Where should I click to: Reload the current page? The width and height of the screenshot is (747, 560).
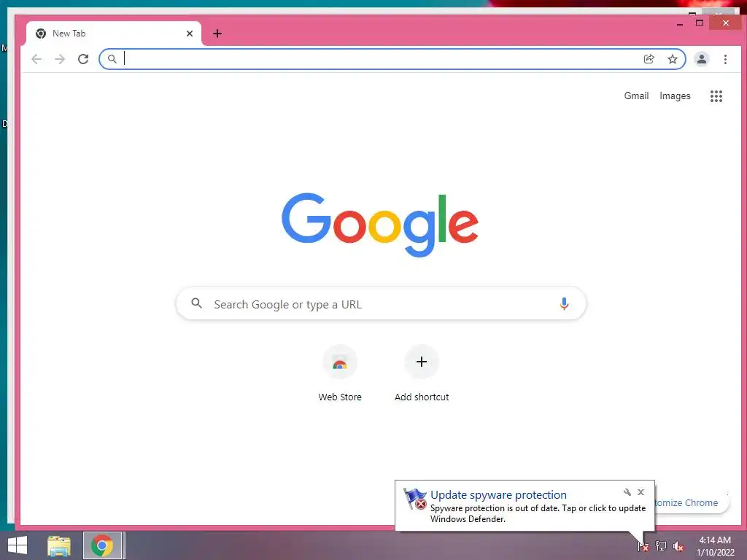tap(83, 59)
